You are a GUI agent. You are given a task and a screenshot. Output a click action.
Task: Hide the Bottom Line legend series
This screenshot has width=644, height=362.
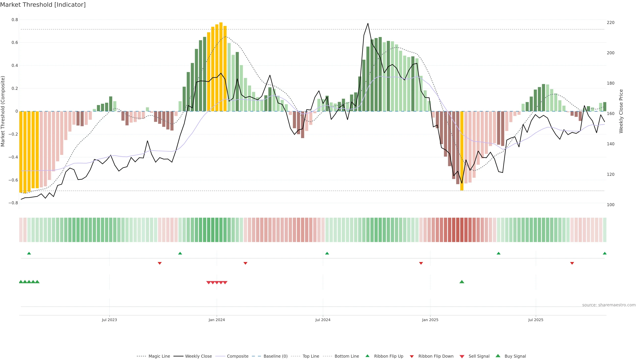[x=346, y=356]
